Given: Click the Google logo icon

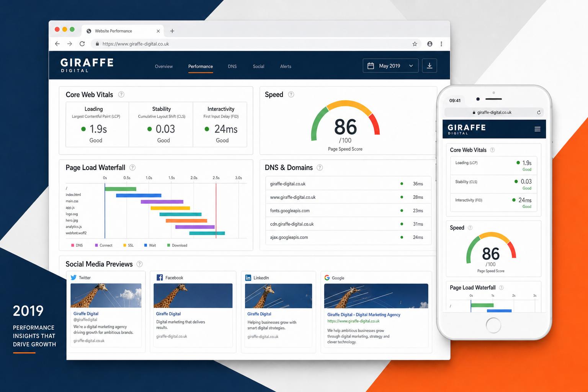Looking at the screenshot, I should (327, 278).
